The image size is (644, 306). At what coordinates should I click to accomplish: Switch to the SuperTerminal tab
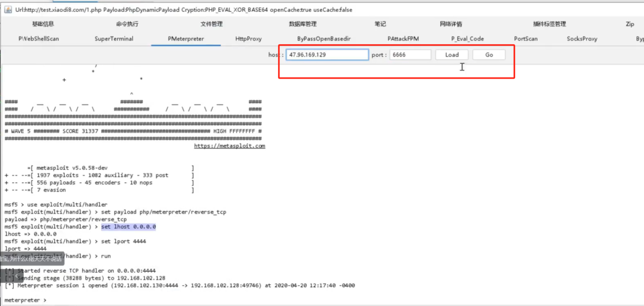(x=114, y=39)
